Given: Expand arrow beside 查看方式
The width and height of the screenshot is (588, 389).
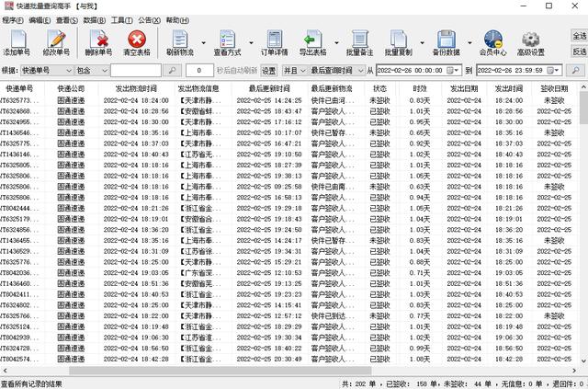Looking at the screenshot, I should [x=251, y=43].
